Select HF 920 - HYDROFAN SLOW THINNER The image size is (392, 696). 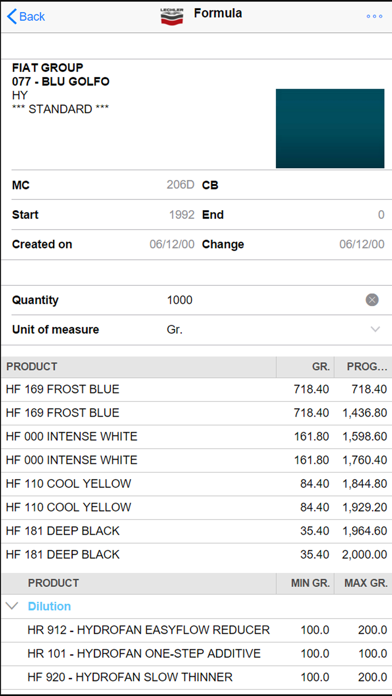196,677
